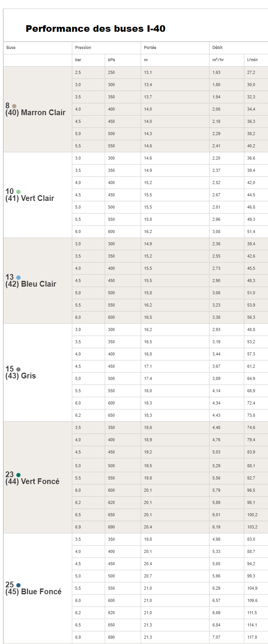Click the l/min unit subheader
Viewport: 268px width, 644px height.
pos(252,60)
